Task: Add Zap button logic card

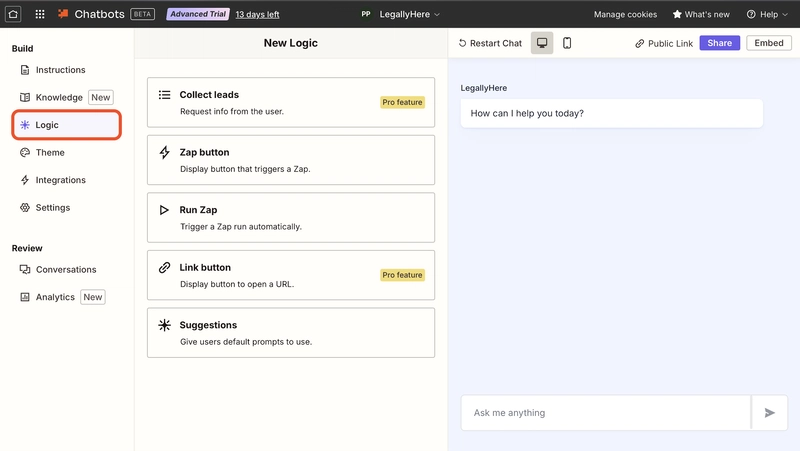Action: (x=291, y=160)
